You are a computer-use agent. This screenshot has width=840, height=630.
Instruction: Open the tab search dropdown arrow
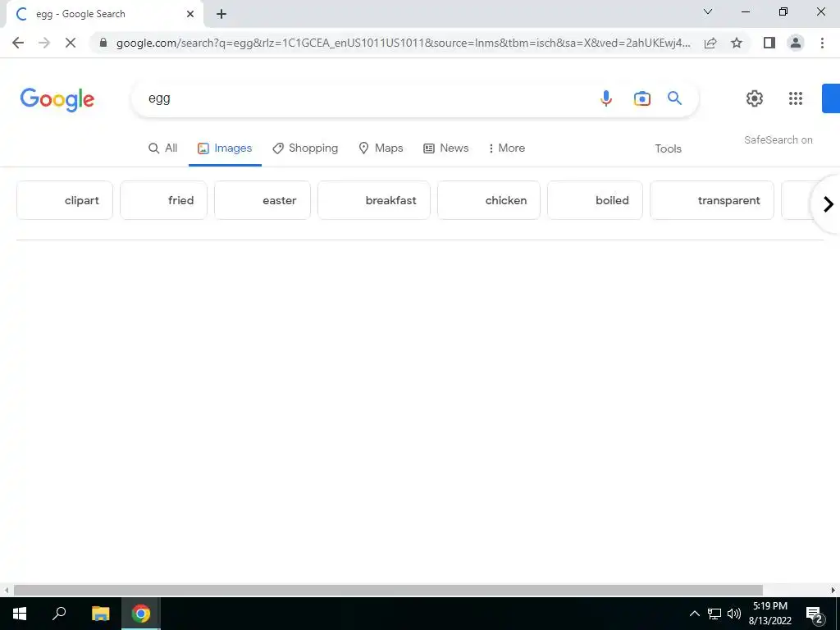pos(708,11)
